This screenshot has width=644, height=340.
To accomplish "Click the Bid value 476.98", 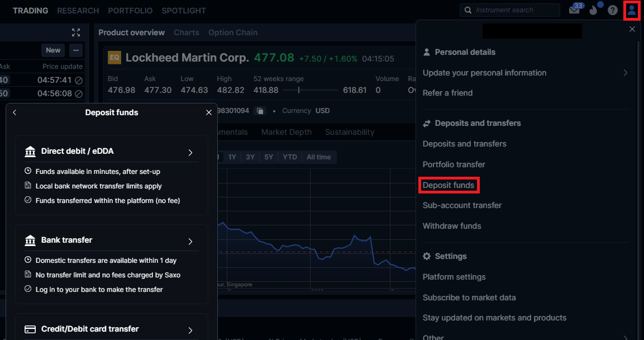I will pyautogui.click(x=122, y=90).
